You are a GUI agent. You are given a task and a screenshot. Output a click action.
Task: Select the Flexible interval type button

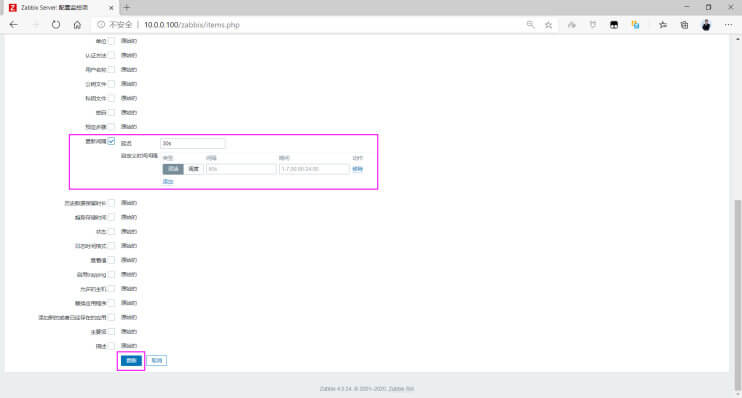tap(173, 169)
